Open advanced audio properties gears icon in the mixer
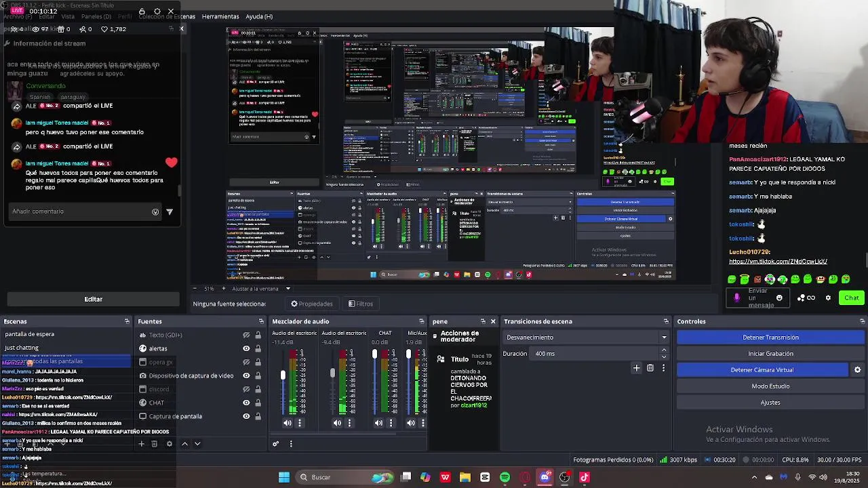Screen dimensions: 868x488 click(x=275, y=444)
